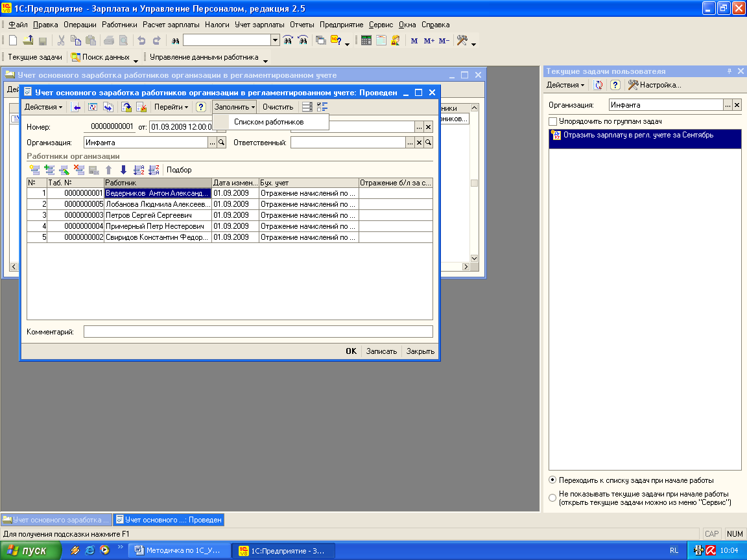Open the Файл menu
This screenshot has height=560, width=747.
click(18, 25)
